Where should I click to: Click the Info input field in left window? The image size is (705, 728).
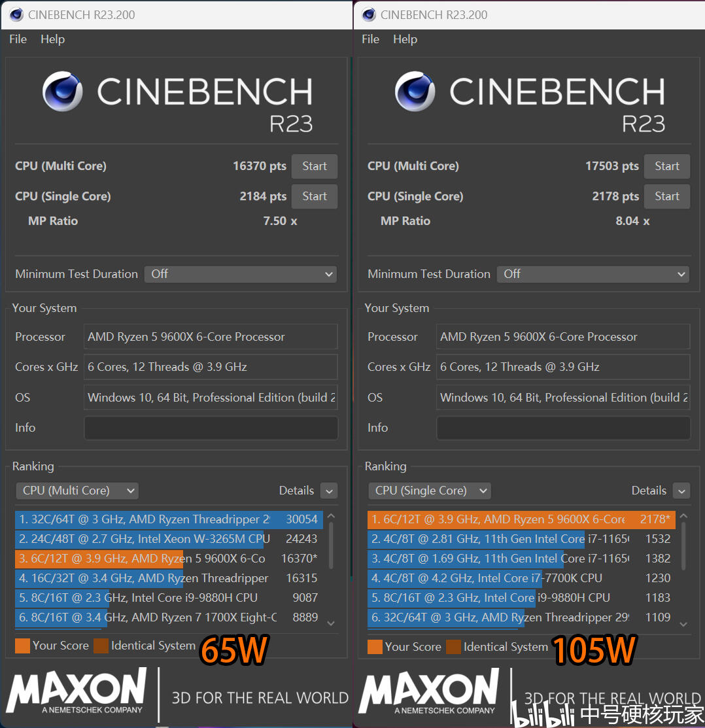point(211,428)
